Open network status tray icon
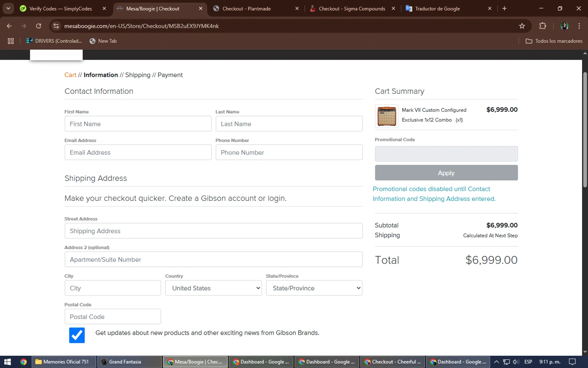This screenshot has height=368, width=588. point(506,362)
